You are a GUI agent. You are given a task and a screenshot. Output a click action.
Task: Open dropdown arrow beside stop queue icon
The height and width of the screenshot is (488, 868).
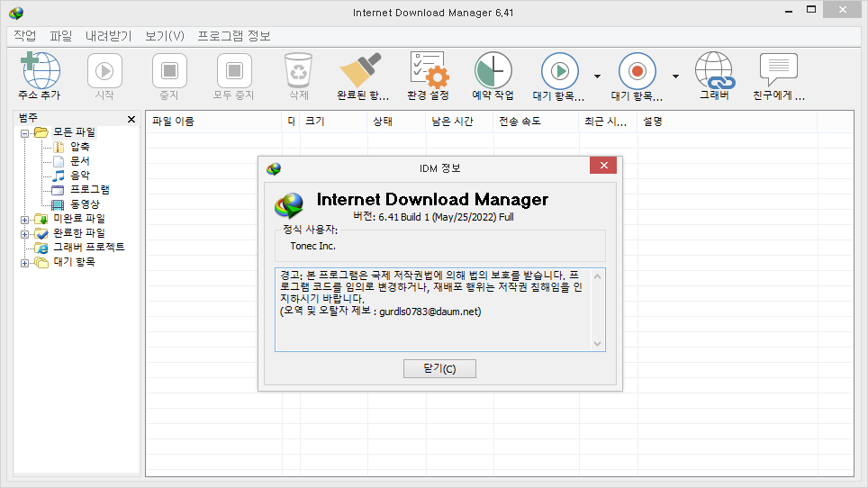pyautogui.click(x=675, y=77)
